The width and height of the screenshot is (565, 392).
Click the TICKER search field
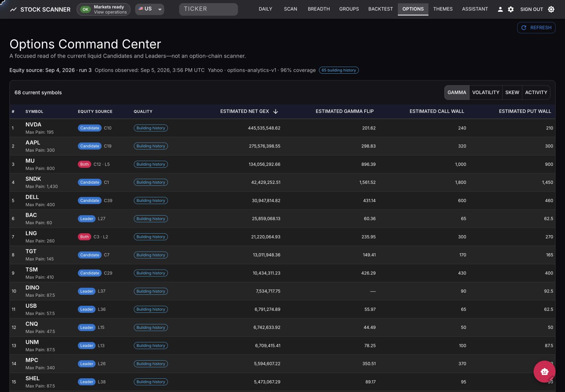208,9
